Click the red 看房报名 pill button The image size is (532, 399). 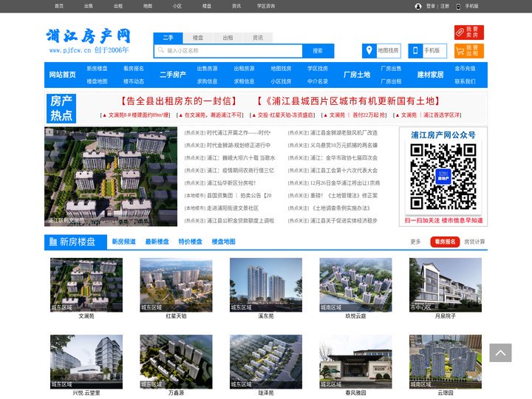coord(445,242)
